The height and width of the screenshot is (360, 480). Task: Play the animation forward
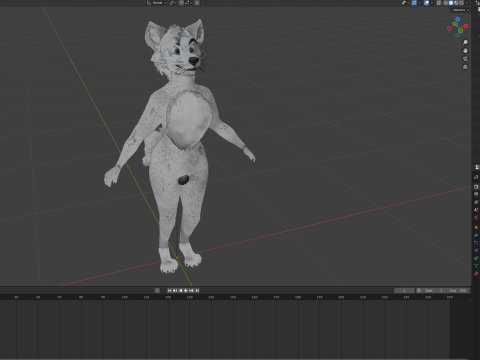click(186, 291)
